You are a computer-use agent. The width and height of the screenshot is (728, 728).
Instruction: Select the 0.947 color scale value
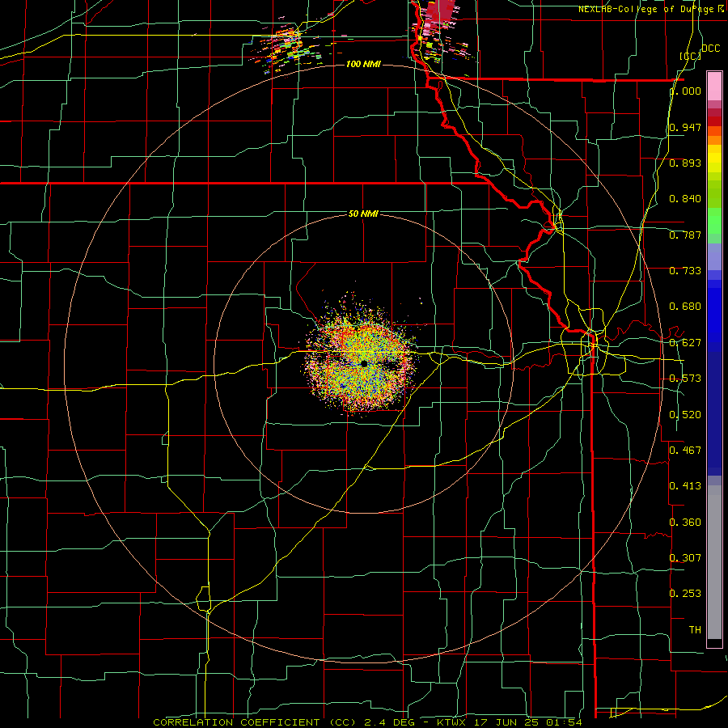point(685,127)
